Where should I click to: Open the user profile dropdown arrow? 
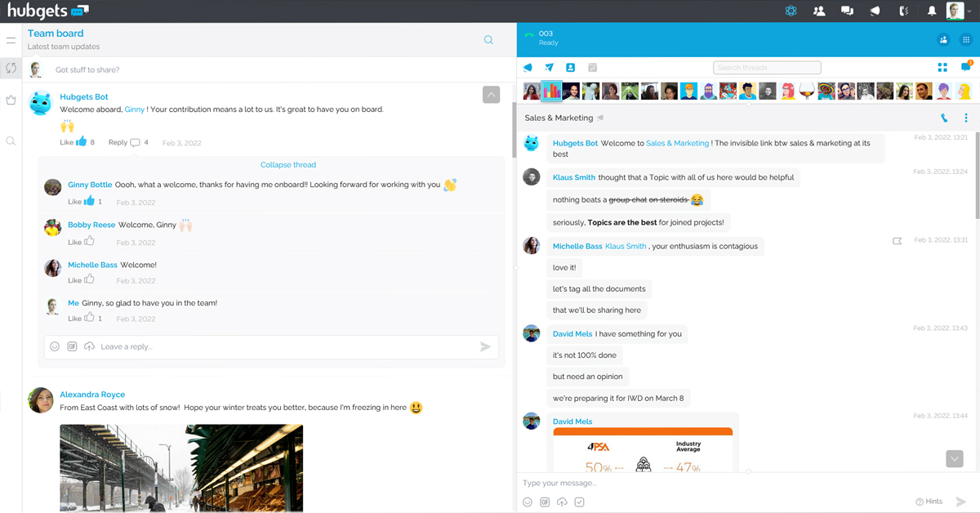pyautogui.click(x=970, y=11)
